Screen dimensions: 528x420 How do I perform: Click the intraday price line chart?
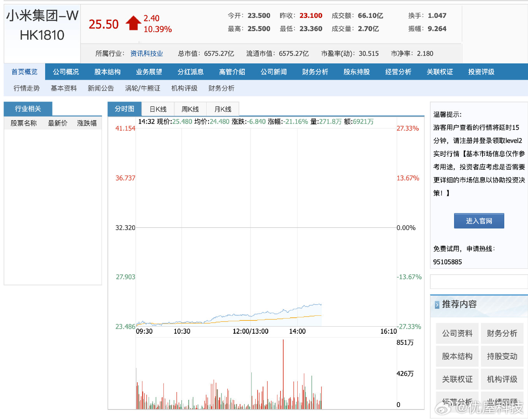(x=229, y=316)
